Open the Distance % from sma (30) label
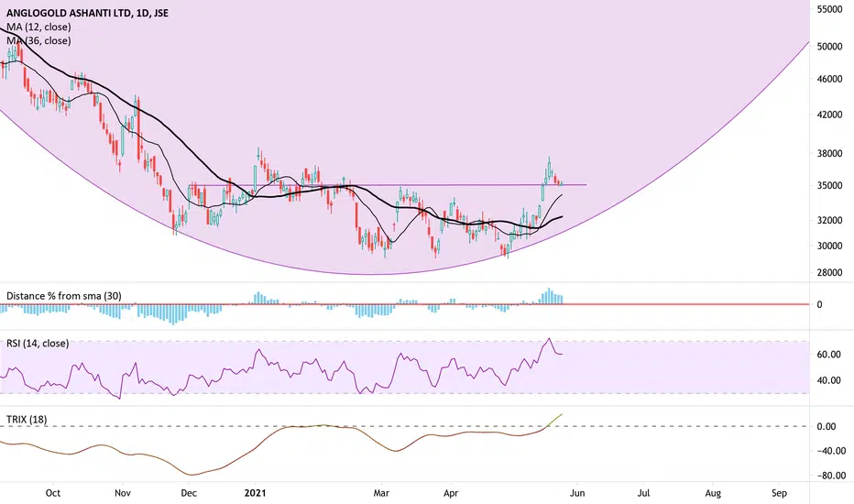854x504 pixels. click(x=64, y=296)
